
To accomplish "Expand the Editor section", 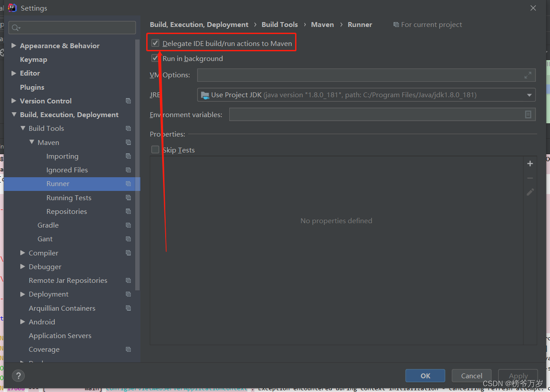I will 14,73.
